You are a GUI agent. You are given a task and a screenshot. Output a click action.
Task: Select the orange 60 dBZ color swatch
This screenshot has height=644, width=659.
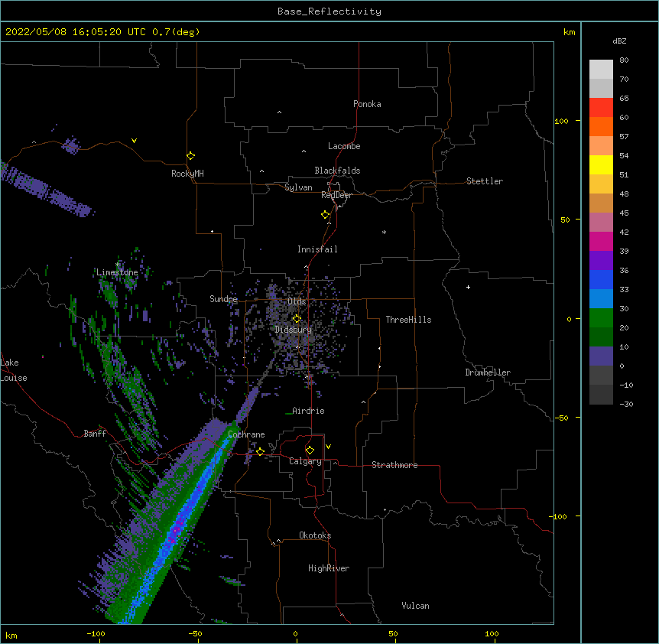[601, 126]
